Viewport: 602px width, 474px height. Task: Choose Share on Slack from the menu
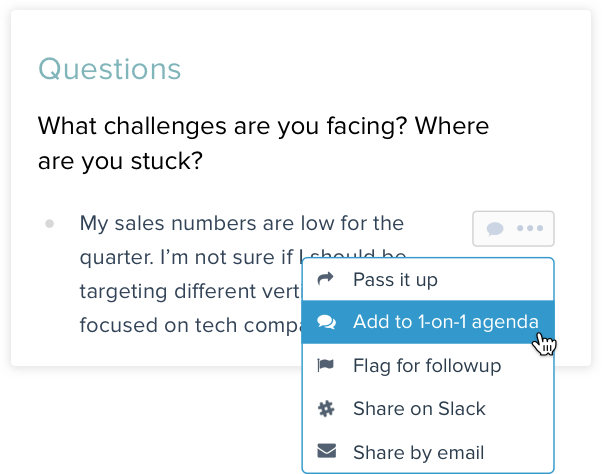pos(419,409)
